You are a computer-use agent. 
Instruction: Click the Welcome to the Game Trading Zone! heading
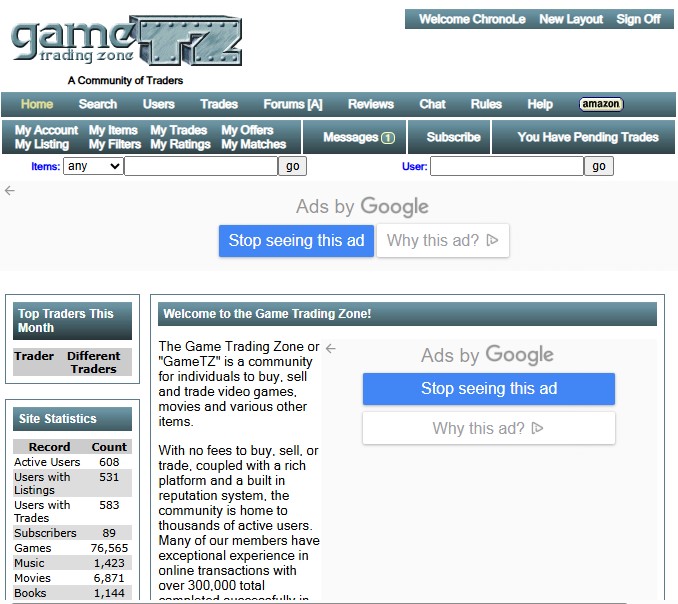click(x=267, y=313)
